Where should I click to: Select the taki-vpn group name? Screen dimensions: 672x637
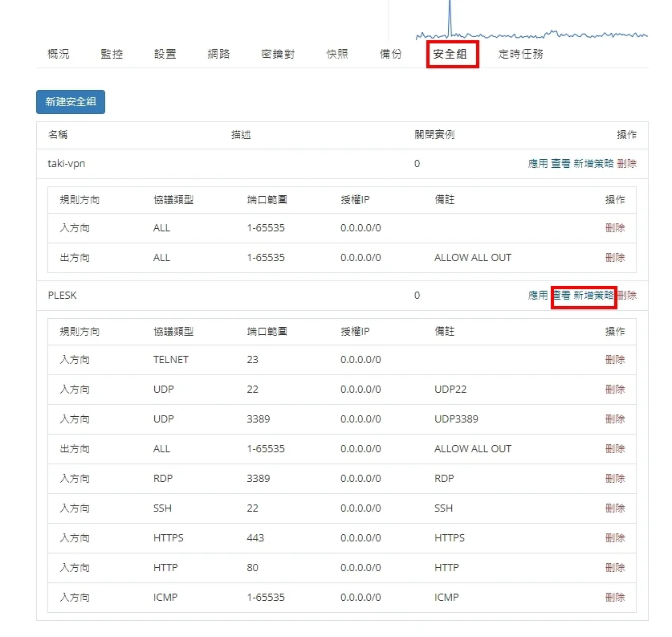(67, 164)
